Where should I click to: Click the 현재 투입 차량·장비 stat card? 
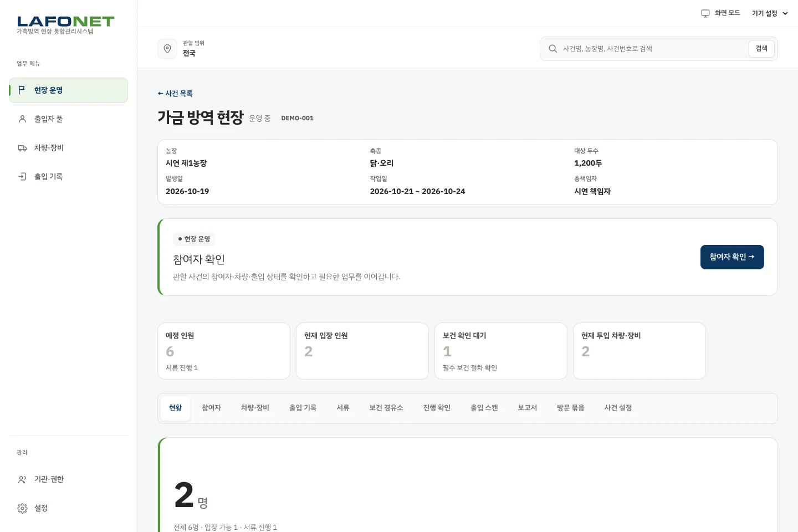pos(640,351)
